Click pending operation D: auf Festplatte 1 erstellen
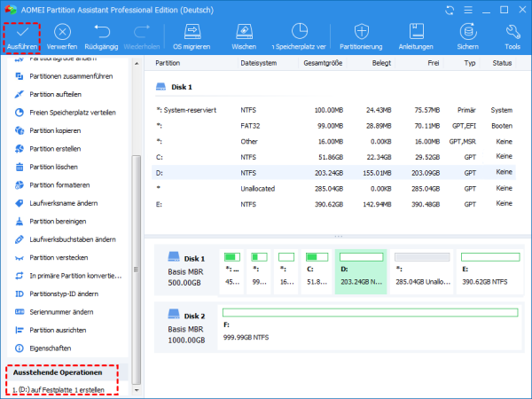The image size is (532, 399). pos(59,390)
